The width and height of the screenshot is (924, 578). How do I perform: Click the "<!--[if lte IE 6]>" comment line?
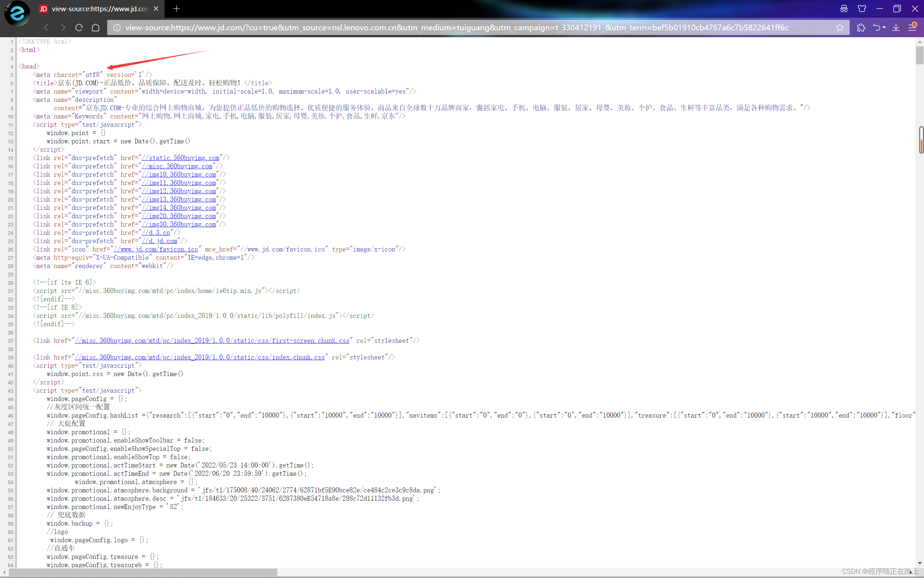[x=64, y=283]
